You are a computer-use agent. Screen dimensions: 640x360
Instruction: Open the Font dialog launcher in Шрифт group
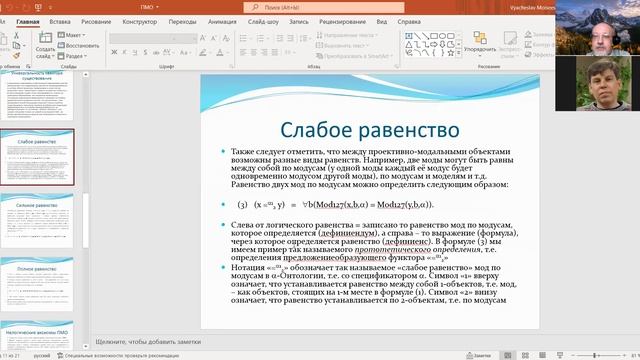point(231,66)
